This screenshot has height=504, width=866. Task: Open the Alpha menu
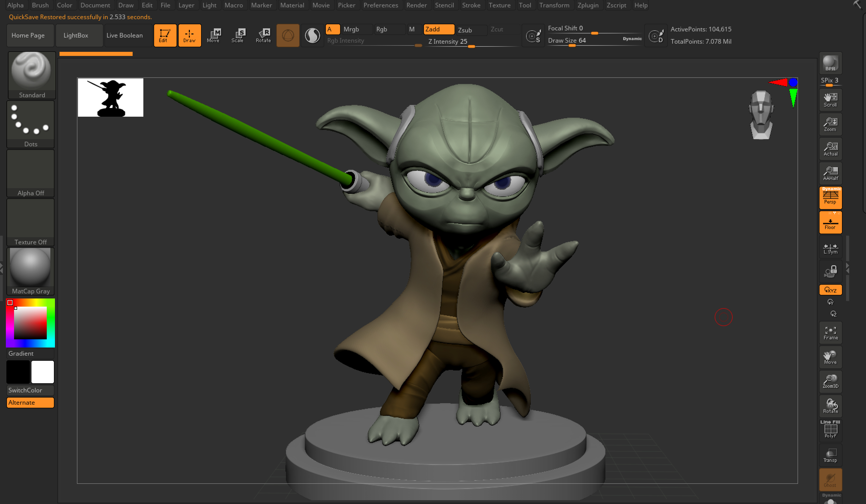(x=16, y=5)
